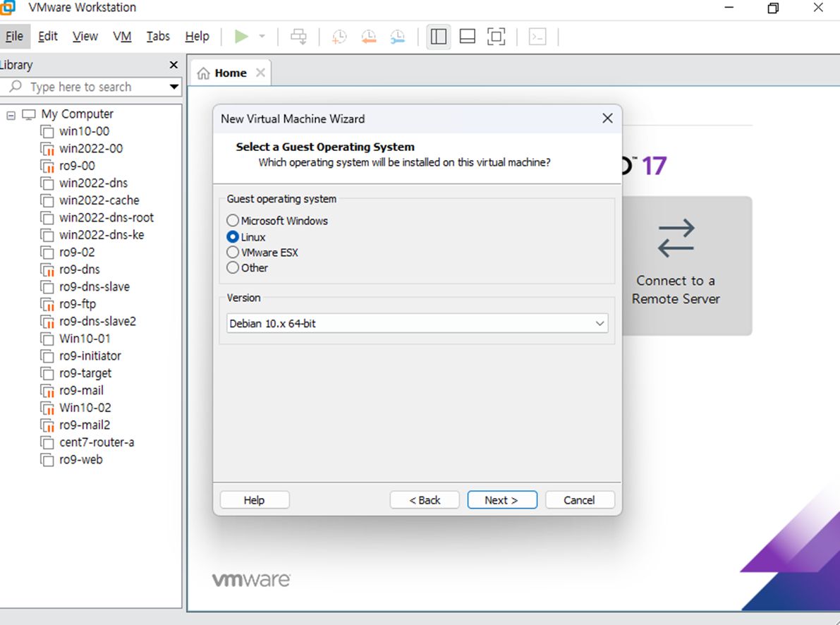Click the library search magnifier icon
The width and height of the screenshot is (840, 625).
[x=16, y=86]
